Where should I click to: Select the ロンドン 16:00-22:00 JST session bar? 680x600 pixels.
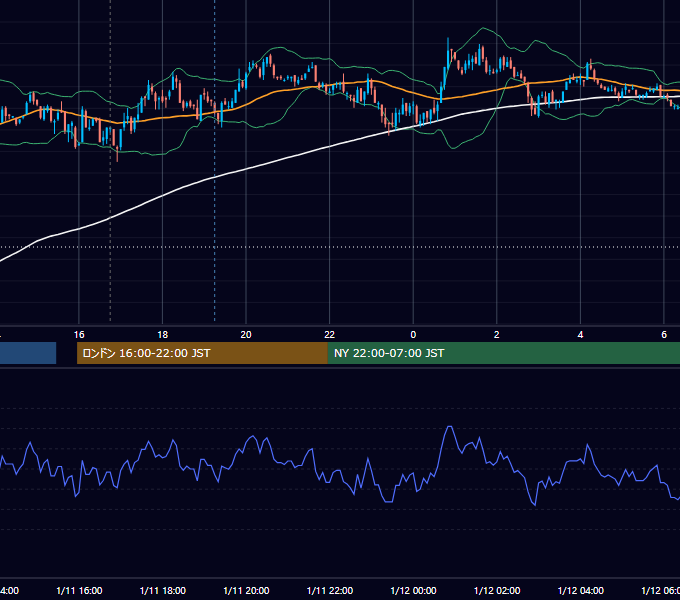click(x=202, y=353)
